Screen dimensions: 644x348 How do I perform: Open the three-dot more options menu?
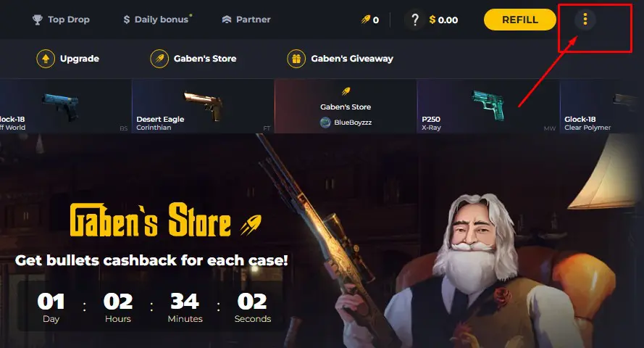(x=585, y=19)
